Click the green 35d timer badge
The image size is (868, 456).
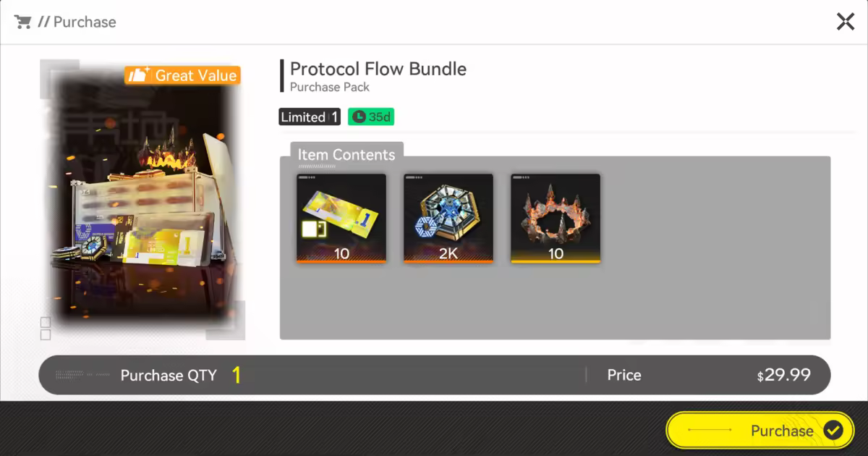[x=371, y=117]
